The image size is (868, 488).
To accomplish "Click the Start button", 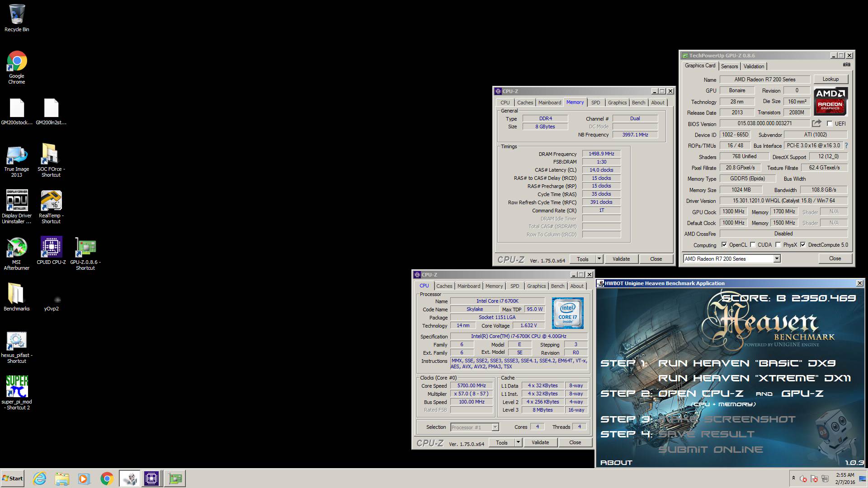I will point(13,479).
